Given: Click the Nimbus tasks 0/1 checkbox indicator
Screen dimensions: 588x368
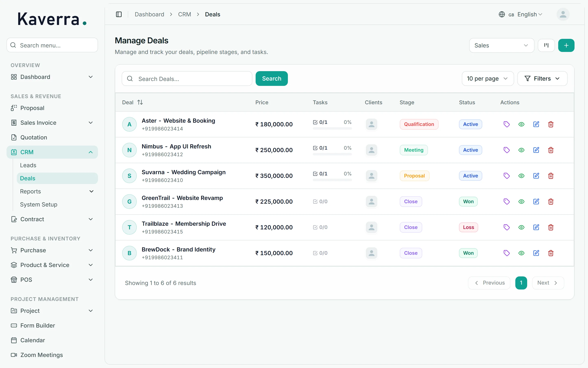Looking at the screenshot, I should coord(315,148).
